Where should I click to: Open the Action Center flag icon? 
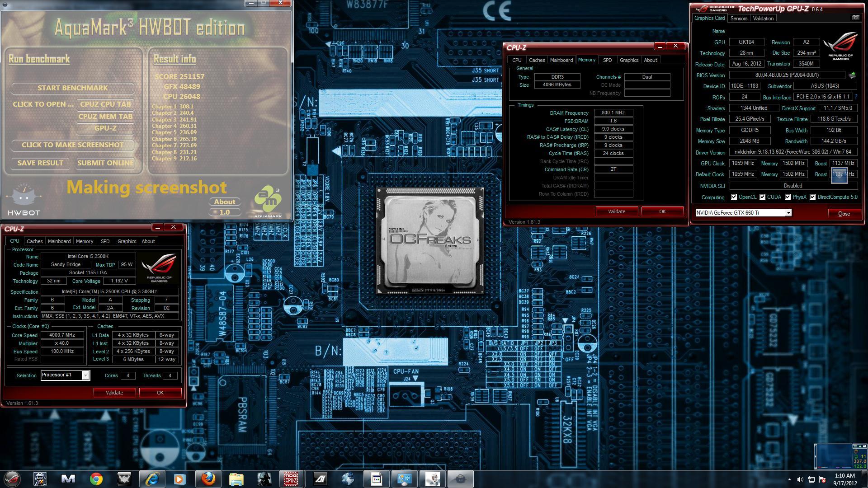point(822,479)
